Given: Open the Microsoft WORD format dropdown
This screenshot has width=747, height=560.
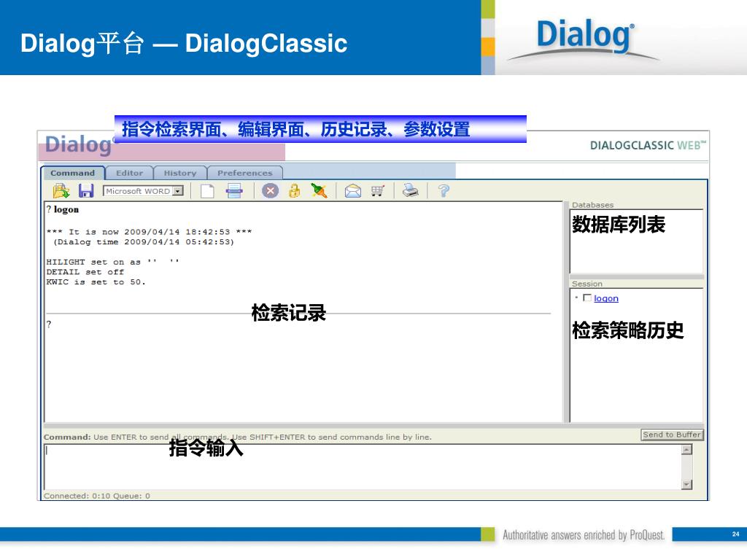Looking at the screenshot, I should point(143,191).
